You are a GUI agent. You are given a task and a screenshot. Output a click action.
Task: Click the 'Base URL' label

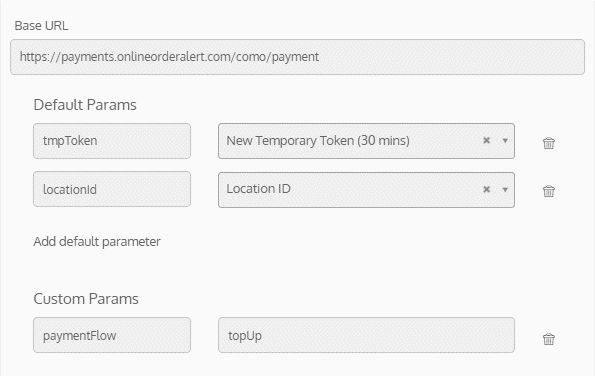[x=41, y=25]
